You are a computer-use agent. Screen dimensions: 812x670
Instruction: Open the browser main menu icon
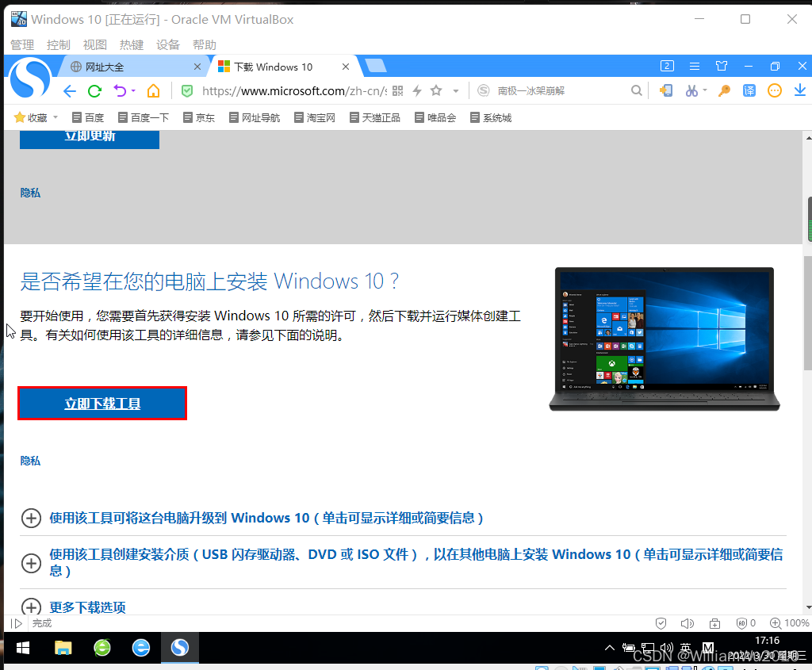point(695,67)
